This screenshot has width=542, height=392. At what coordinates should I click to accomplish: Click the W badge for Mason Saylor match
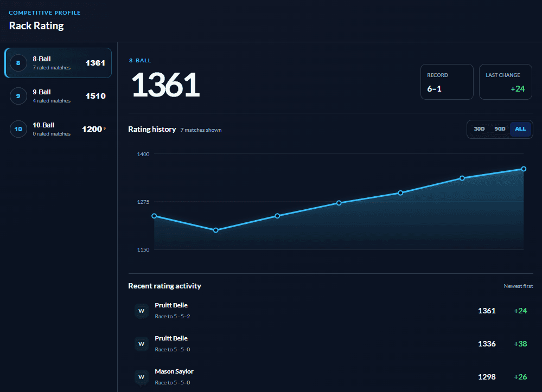click(142, 377)
